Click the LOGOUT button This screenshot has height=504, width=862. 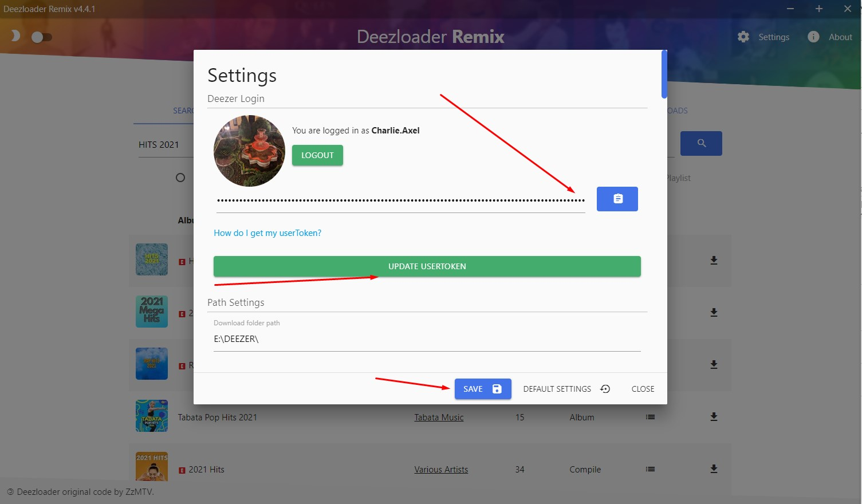317,155
